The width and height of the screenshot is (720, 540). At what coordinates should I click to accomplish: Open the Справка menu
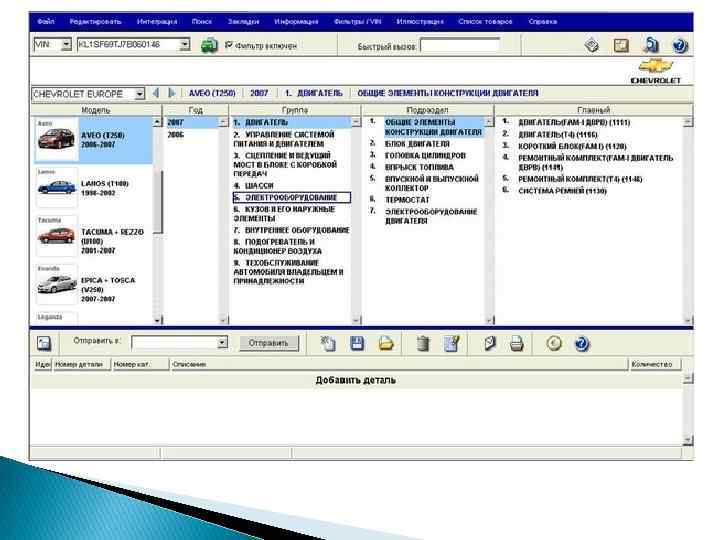pos(542,22)
